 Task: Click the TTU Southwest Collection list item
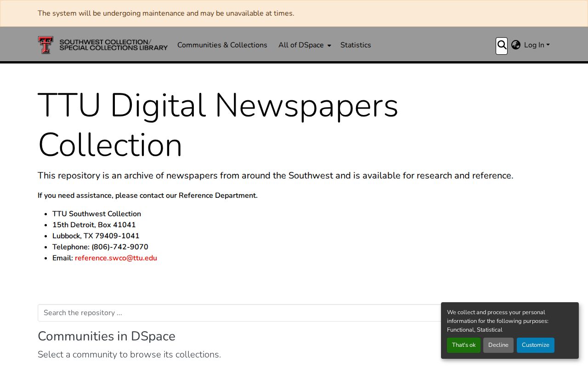coord(96,214)
